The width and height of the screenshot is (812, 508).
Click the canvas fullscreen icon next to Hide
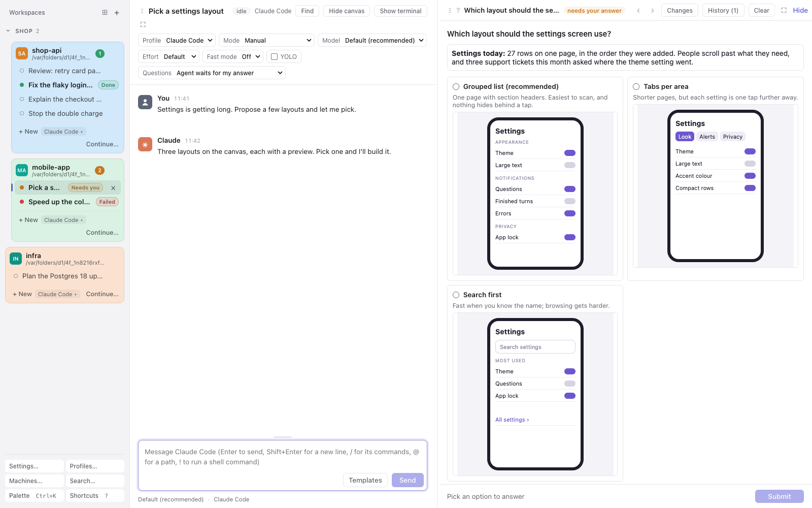(x=784, y=10)
